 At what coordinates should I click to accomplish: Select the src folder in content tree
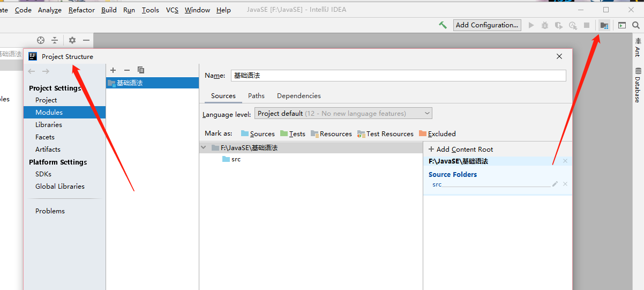(231, 159)
